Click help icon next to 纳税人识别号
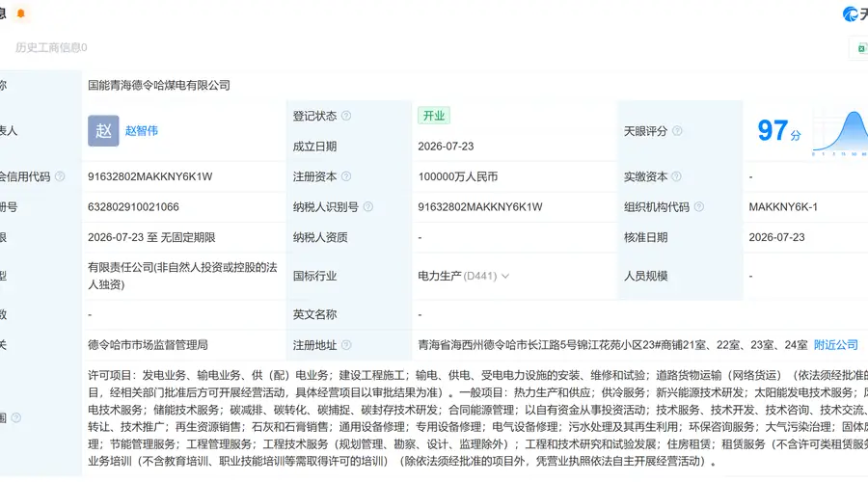 368,207
